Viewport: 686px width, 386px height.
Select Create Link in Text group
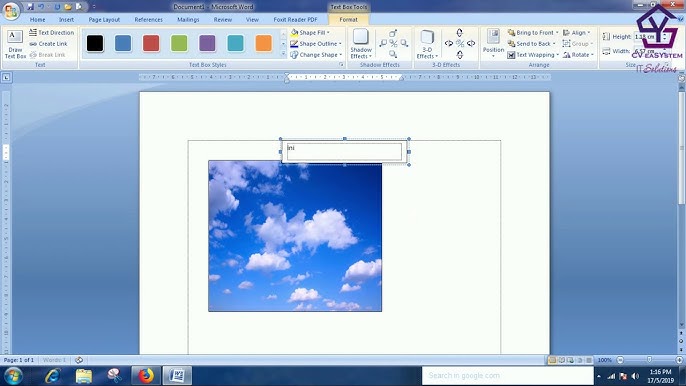[48, 44]
